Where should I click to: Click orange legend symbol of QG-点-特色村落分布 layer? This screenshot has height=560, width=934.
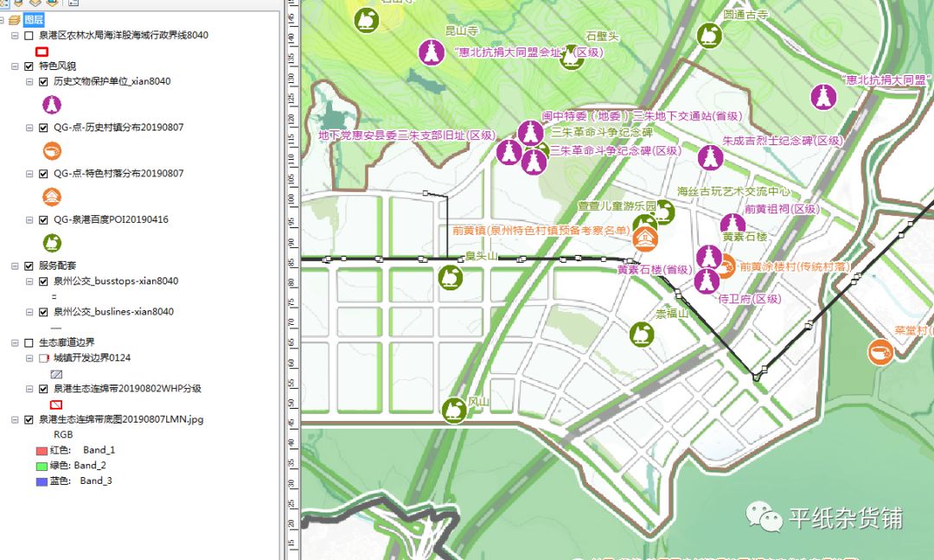[x=52, y=196]
